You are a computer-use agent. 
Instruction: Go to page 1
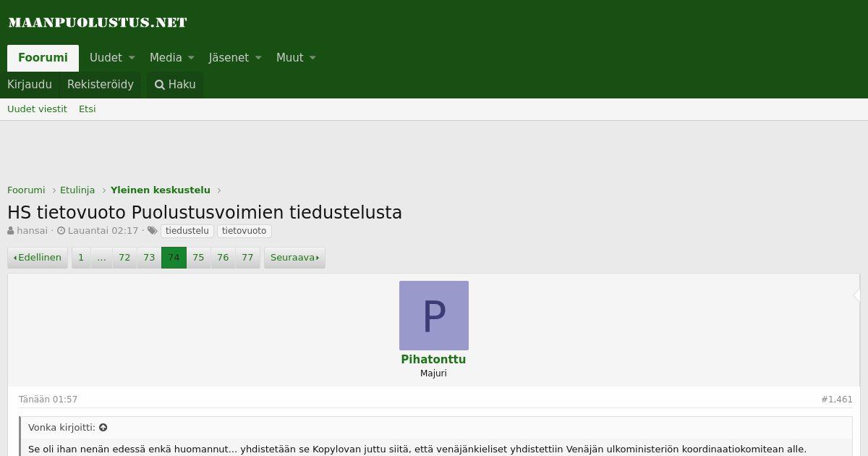pos(81,258)
